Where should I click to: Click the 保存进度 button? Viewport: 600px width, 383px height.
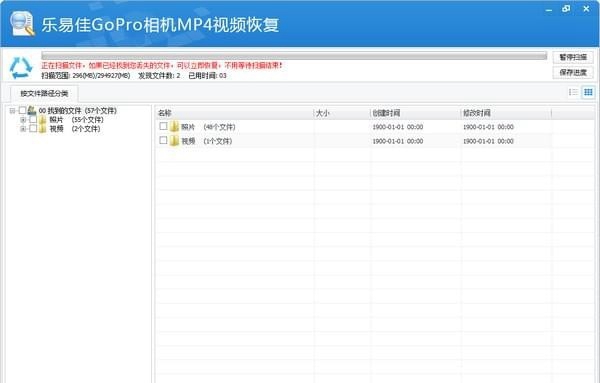coord(573,72)
